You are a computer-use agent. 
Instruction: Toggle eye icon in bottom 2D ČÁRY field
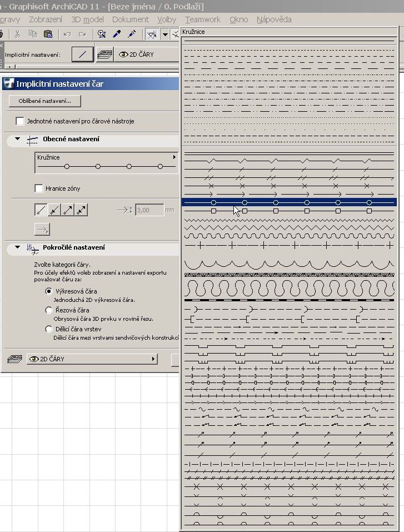pyautogui.click(x=33, y=359)
